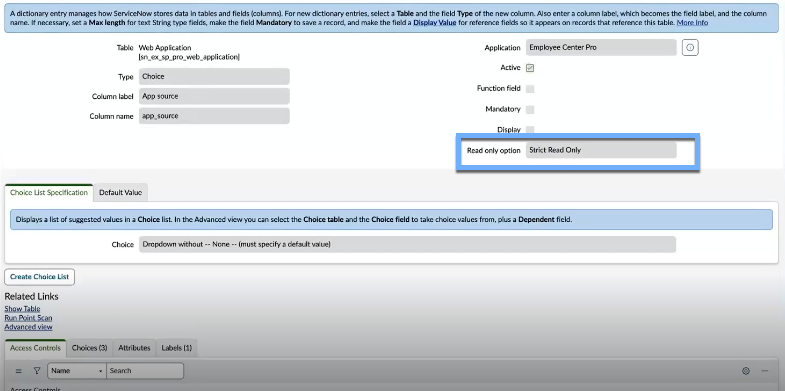Switch to the Default Value tab
Viewport: 785px width, 391px height.
pos(120,193)
